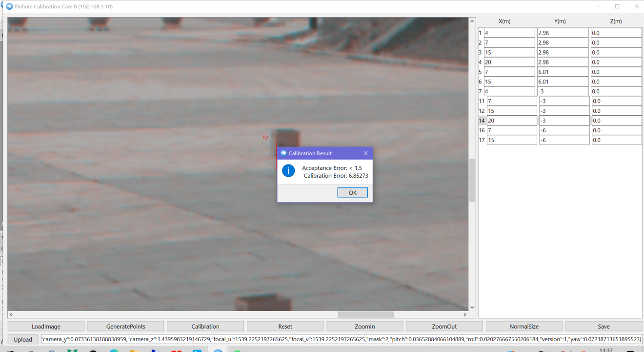This screenshot has height=352, width=644.
Task: Click the left arrow of image horizontal scrollbar
Action: coord(11,315)
